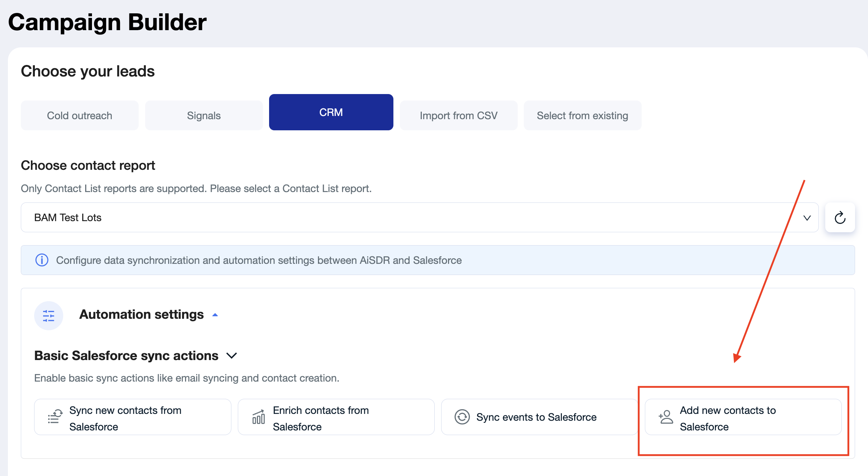Click the Campaign Builder page title
868x476 pixels.
(x=107, y=22)
